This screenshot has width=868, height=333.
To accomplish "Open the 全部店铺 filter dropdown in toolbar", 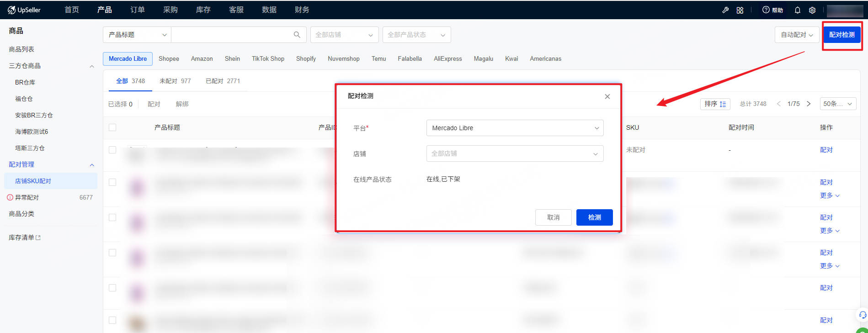I will pyautogui.click(x=345, y=35).
